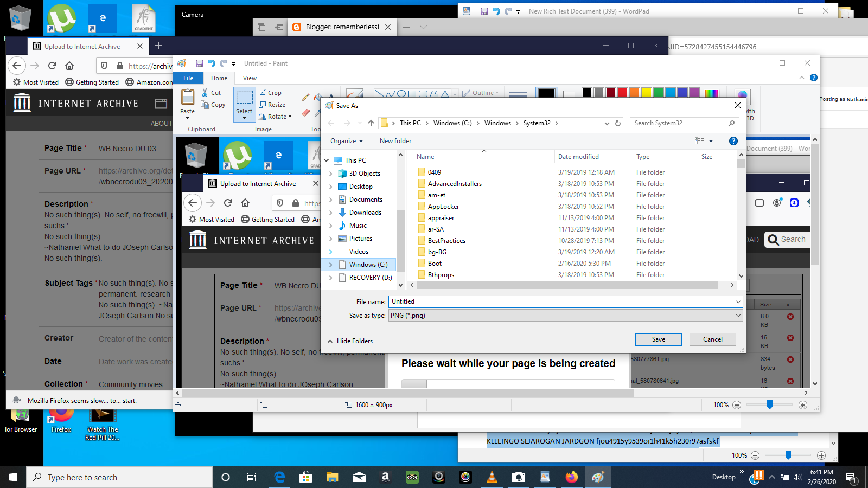
Task: Click the Copy tool in Paint ribbon
Action: 213,105
